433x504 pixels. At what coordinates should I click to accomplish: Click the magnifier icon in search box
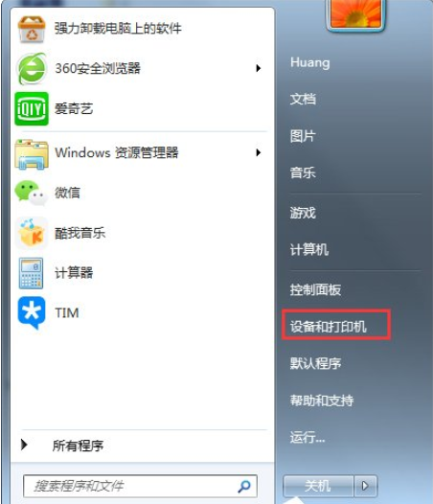click(x=244, y=487)
